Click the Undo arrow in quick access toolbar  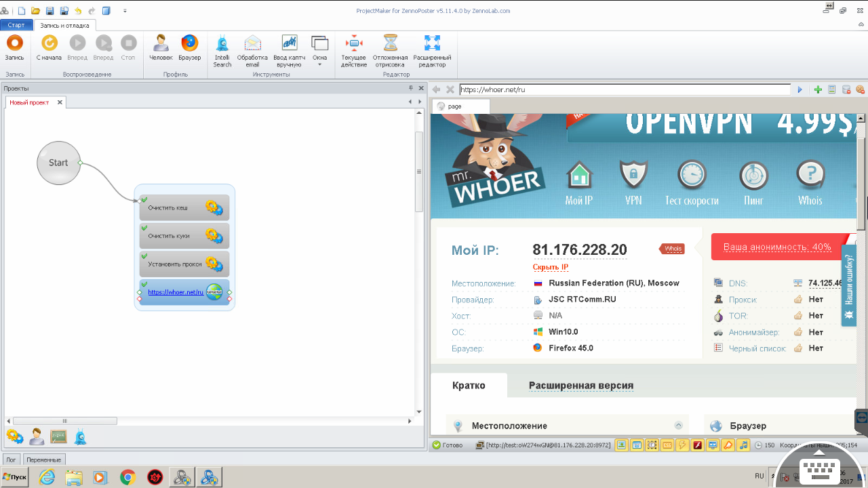78,11
